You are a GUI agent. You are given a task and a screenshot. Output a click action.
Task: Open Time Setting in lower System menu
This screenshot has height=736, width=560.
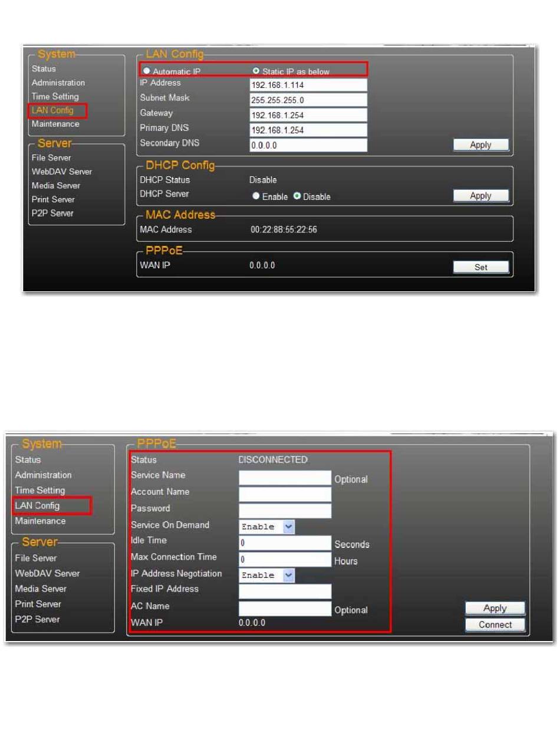click(40, 490)
